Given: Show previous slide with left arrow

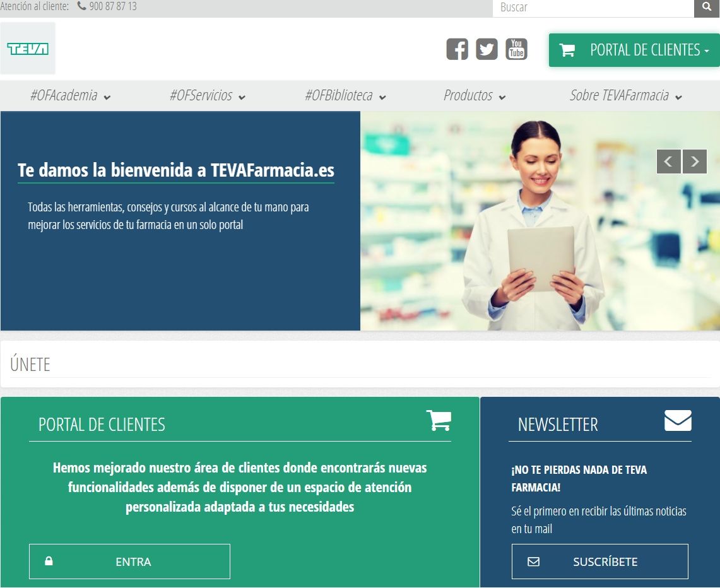Looking at the screenshot, I should pyautogui.click(x=669, y=162).
